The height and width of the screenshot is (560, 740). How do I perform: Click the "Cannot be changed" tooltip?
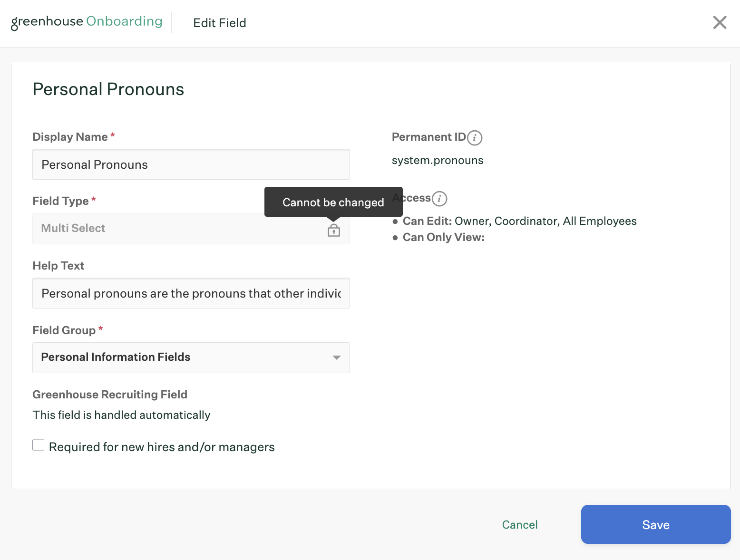pyautogui.click(x=333, y=202)
